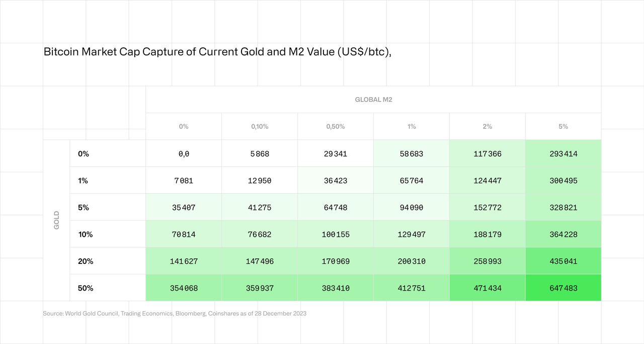Click the 364 228 table cell
This screenshot has width=644, height=344.
(x=563, y=234)
